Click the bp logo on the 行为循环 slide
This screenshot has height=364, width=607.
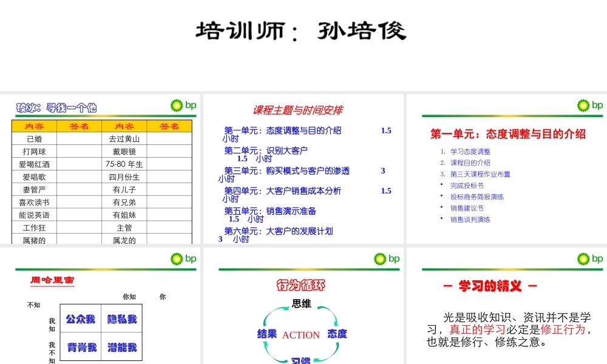(x=387, y=258)
